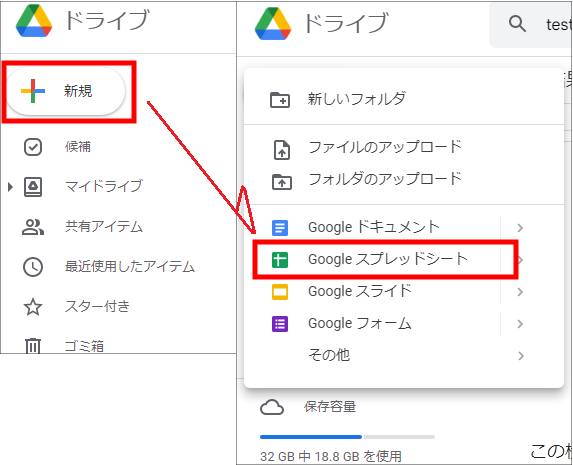Click the 32 GB 中 18.8 GB を使用 text
This screenshot has width=573, height=465.
pos(331,457)
